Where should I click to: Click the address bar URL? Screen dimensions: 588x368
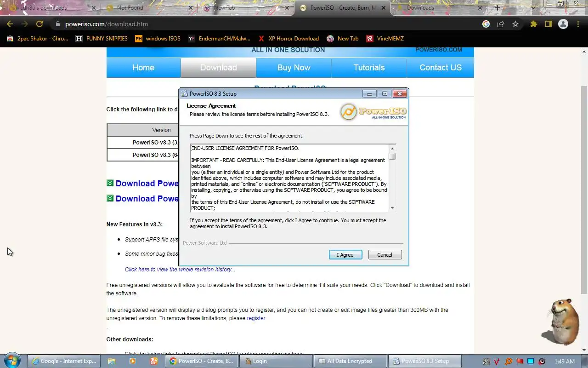click(x=107, y=24)
